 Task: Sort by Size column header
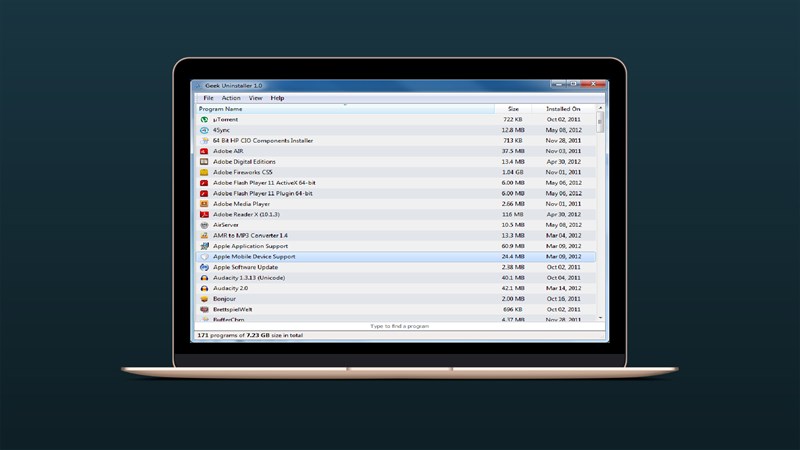[x=513, y=109]
